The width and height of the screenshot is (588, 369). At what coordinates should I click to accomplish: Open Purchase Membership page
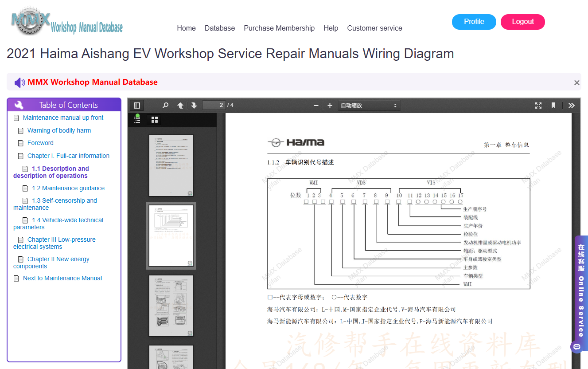pyautogui.click(x=279, y=28)
